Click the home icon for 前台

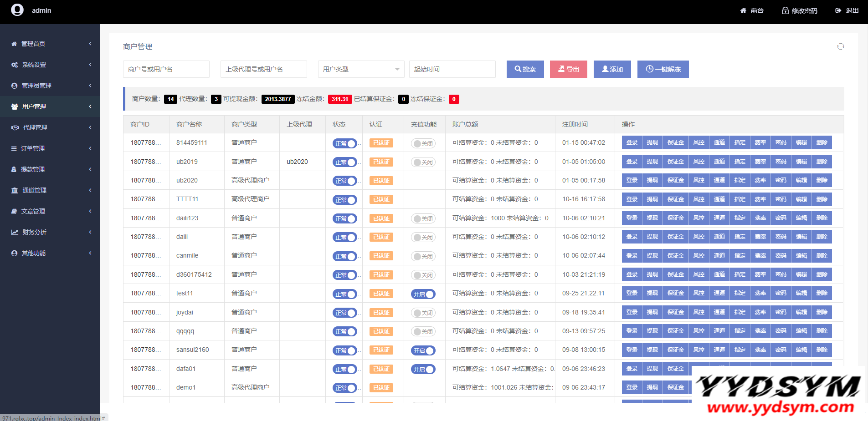point(743,10)
